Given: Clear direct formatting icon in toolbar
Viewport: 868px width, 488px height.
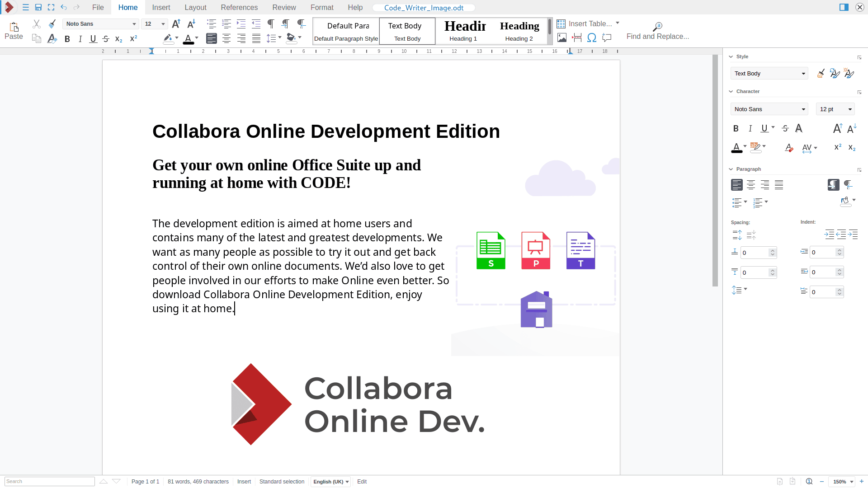Looking at the screenshot, I should pyautogui.click(x=52, y=38).
